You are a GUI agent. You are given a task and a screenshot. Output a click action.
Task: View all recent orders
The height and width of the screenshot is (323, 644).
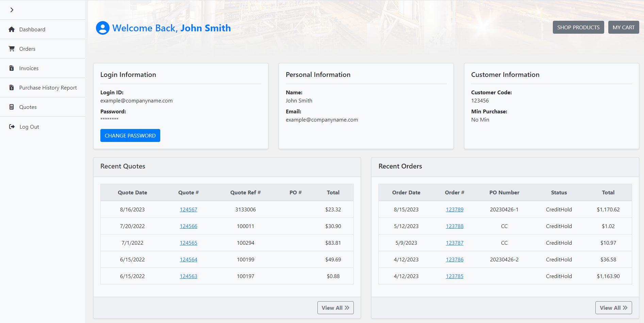(613, 308)
